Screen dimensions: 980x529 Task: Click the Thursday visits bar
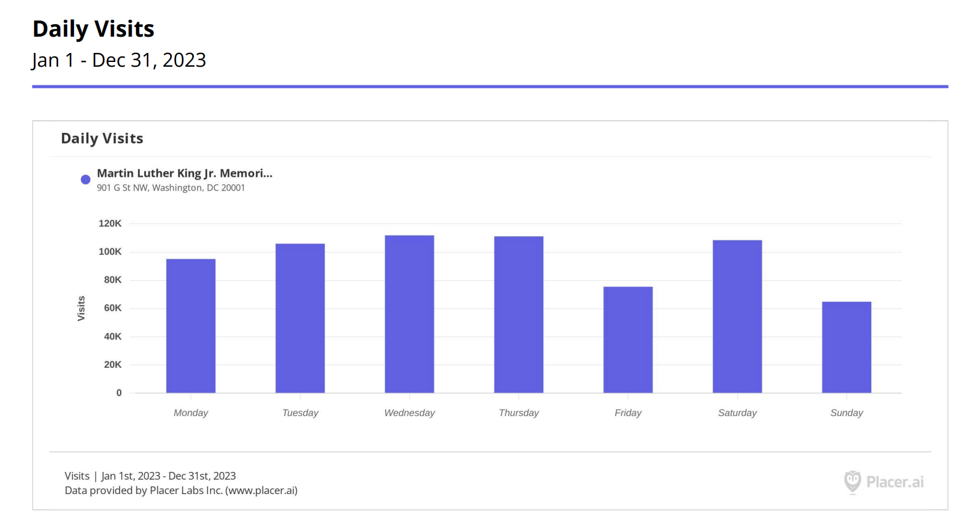coord(519,314)
